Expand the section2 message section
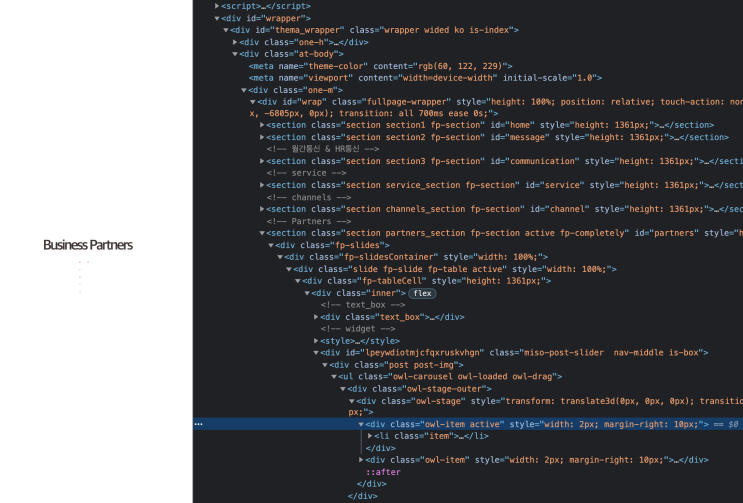Viewport: 743px width, 503px height. point(262,137)
